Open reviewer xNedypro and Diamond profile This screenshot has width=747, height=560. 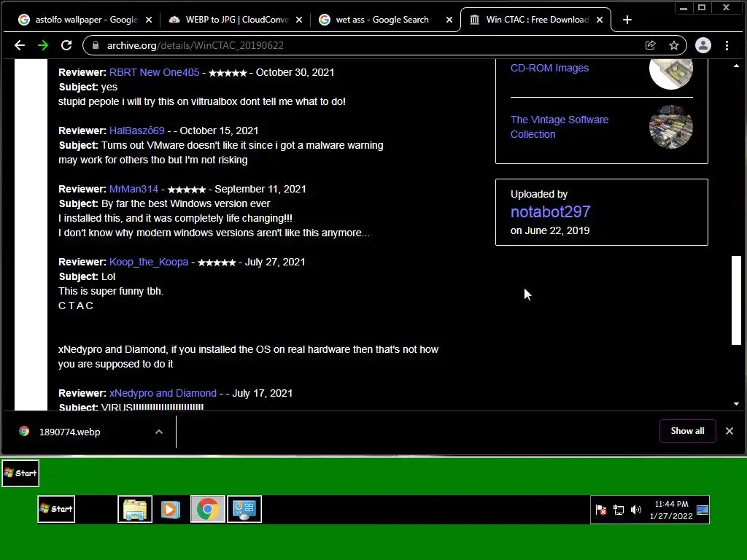163,393
